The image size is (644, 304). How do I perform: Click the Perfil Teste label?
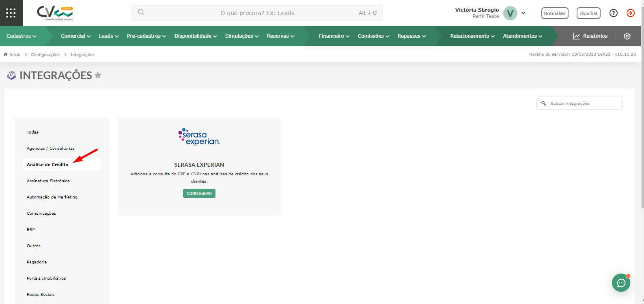click(486, 16)
